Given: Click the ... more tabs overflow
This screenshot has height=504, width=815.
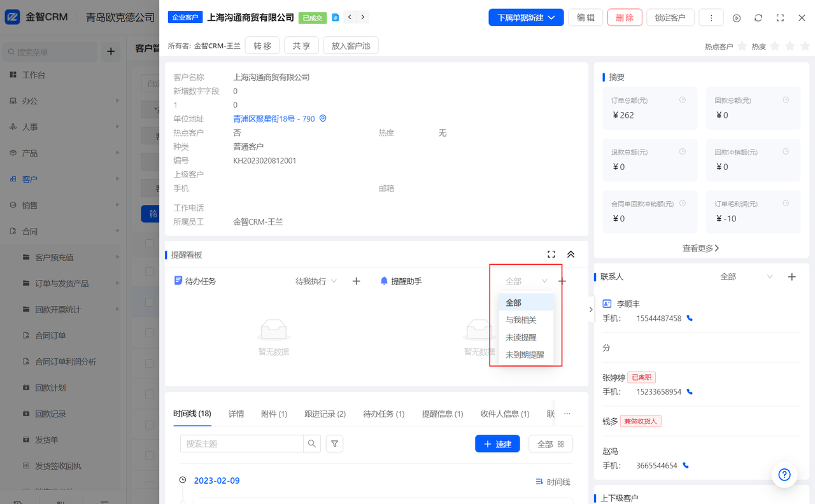Looking at the screenshot, I should (x=567, y=414).
